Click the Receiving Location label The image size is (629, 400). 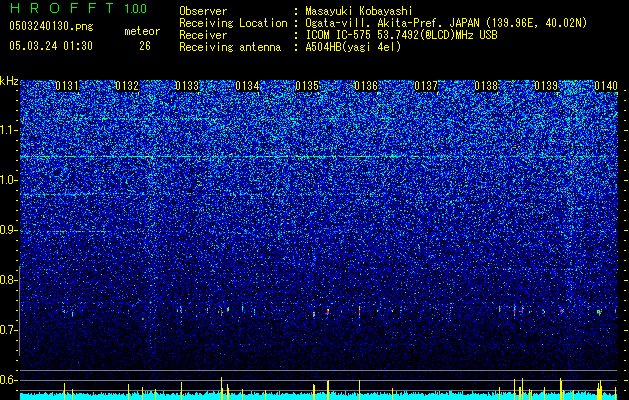[233, 23]
